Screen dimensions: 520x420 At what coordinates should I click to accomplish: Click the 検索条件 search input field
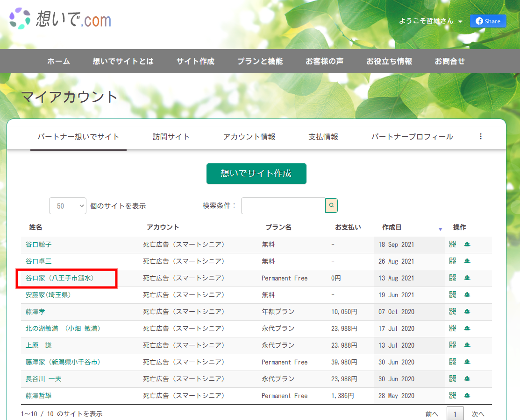[x=283, y=206]
